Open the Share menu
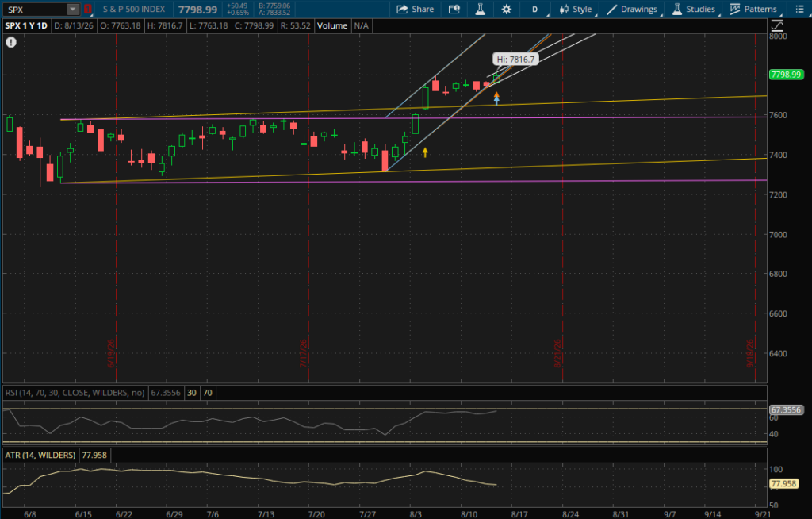The image size is (812, 519). pos(415,10)
